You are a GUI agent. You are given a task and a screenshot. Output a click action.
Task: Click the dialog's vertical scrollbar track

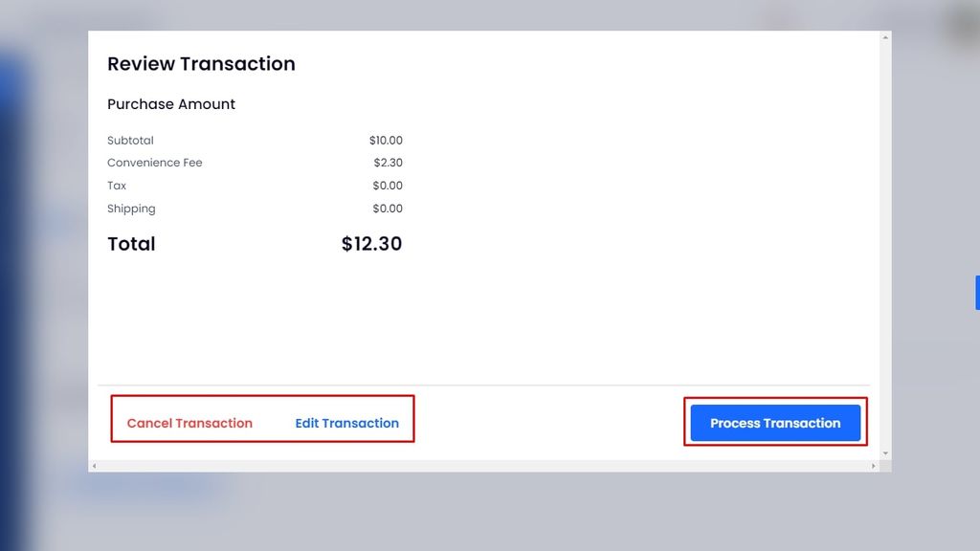885,239
